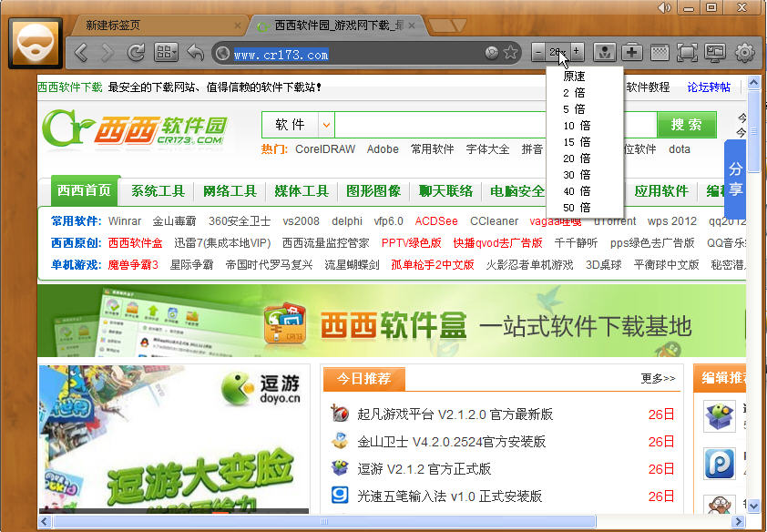Image resolution: width=767 pixels, height=532 pixels.
Task: Click the 论坛转帖 link
Action: 709,87
